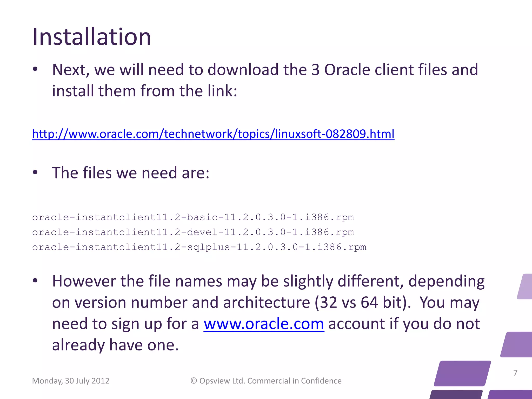532x399 pixels.
Task: Click slide number 7
Action: (515, 373)
